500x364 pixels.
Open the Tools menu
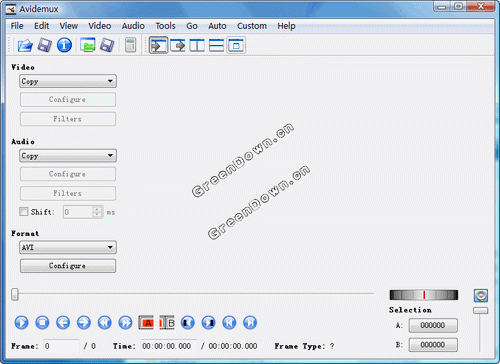tap(165, 26)
